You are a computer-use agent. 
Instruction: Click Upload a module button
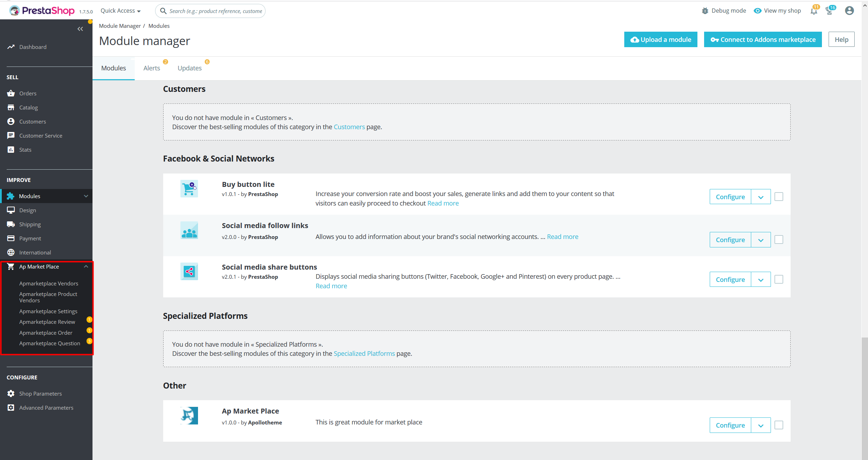pos(662,39)
